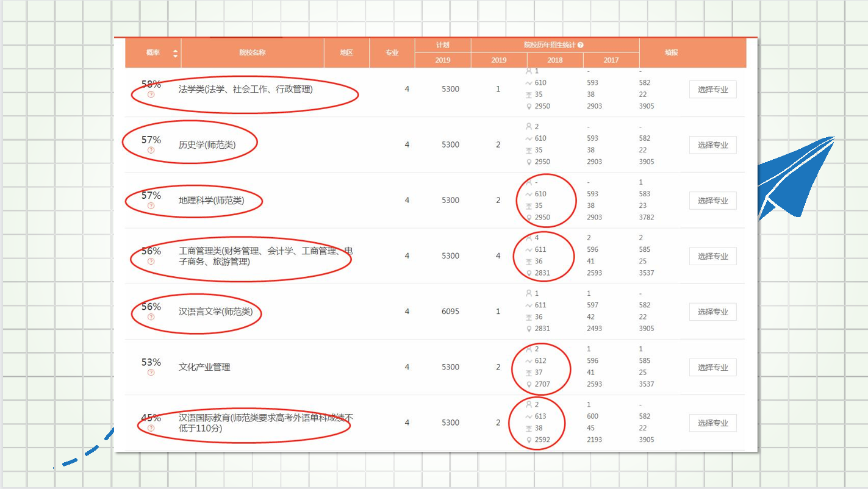Select the 2018 statistics column header
868x489 pixels.
(555, 60)
